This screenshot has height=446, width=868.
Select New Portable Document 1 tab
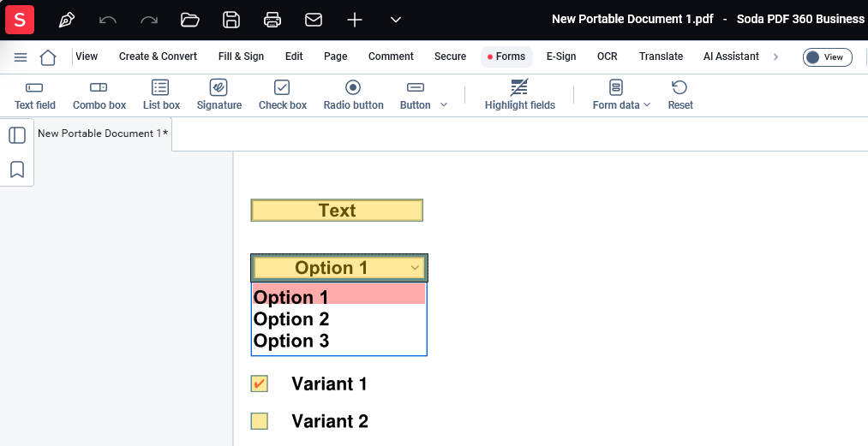coord(103,134)
